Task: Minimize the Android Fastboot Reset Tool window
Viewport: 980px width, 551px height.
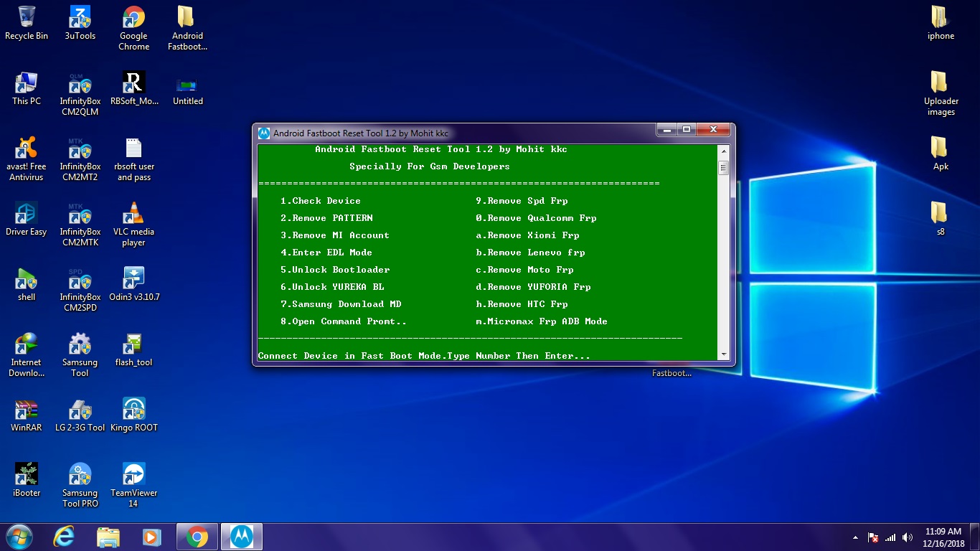Action: click(x=666, y=130)
